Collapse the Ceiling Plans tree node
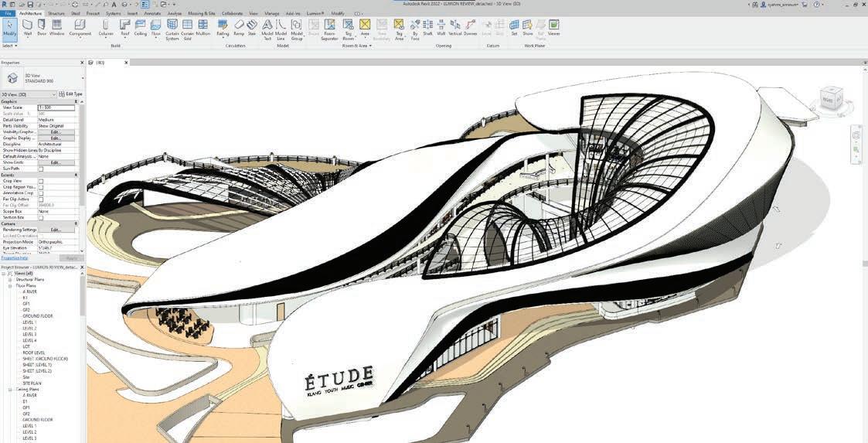This screenshot has width=868, height=443. point(11,390)
